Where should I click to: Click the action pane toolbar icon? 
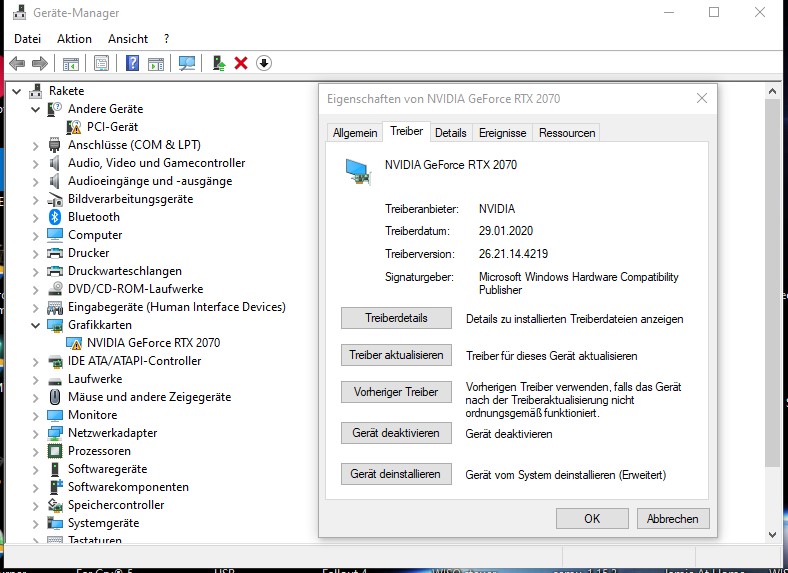(x=156, y=63)
